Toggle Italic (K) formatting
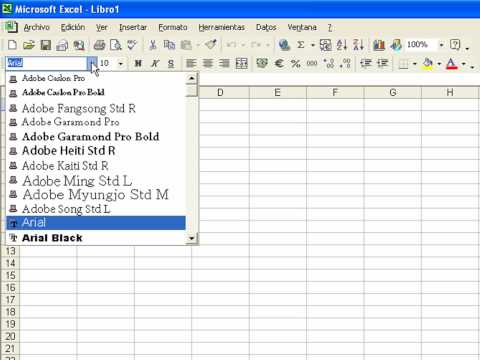Screen dimensions: 480x360 click(x=155, y=63)
